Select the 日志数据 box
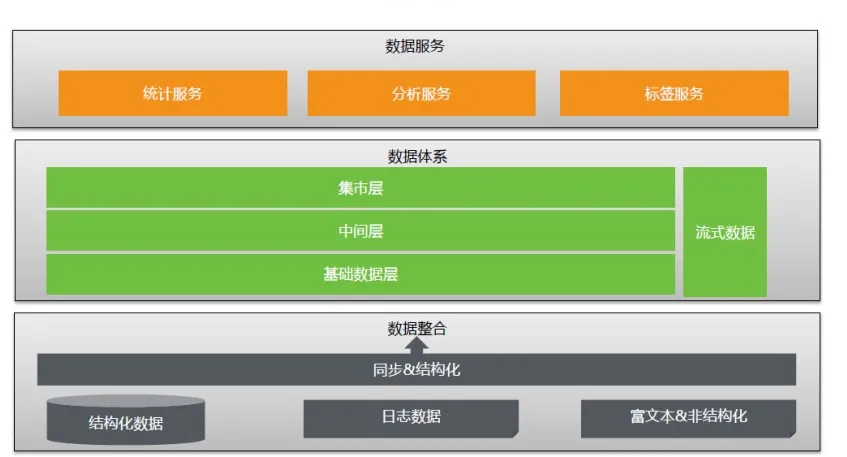The width and height of the screenshot is (847, 457). 411,418
